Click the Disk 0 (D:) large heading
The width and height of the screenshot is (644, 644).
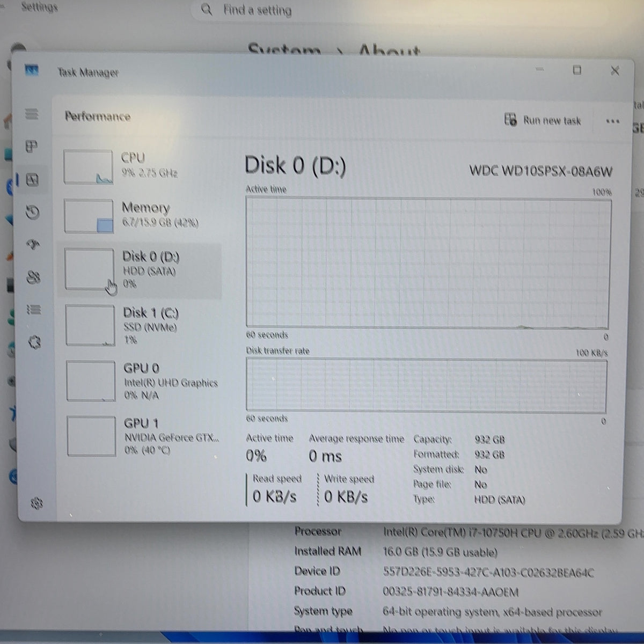(x=295, y=165)
